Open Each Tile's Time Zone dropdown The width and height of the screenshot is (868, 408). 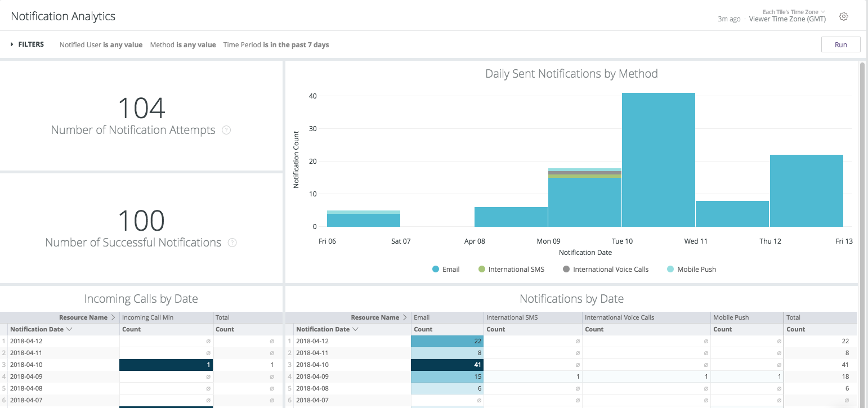pyautogui.click(x=794, y=12)
